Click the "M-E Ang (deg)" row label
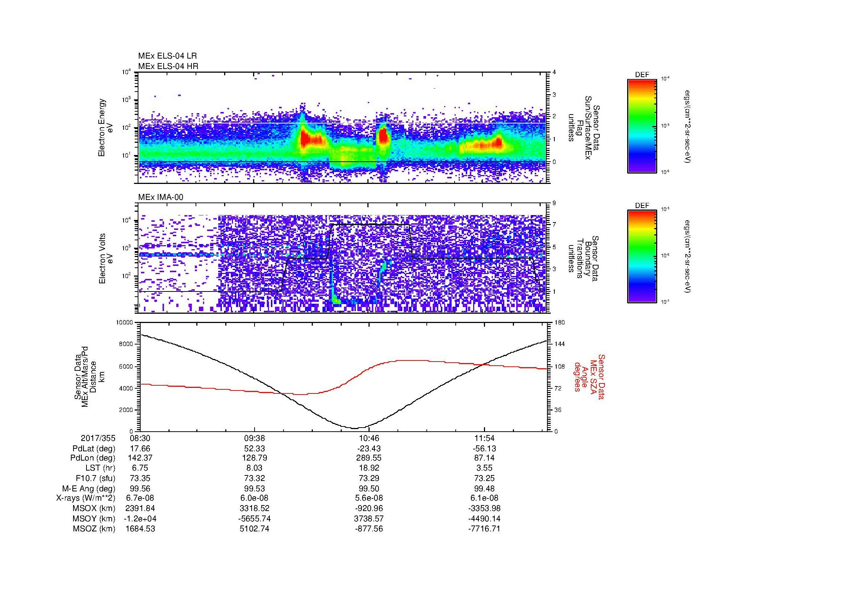Image resolution: width=868 pixels, height=613 pixels. click(x=89, y=488)
